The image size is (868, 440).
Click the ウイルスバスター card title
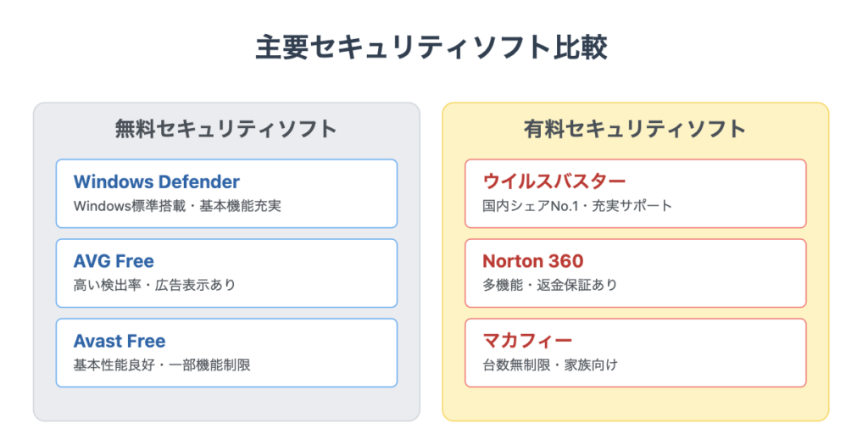(554, 181)
